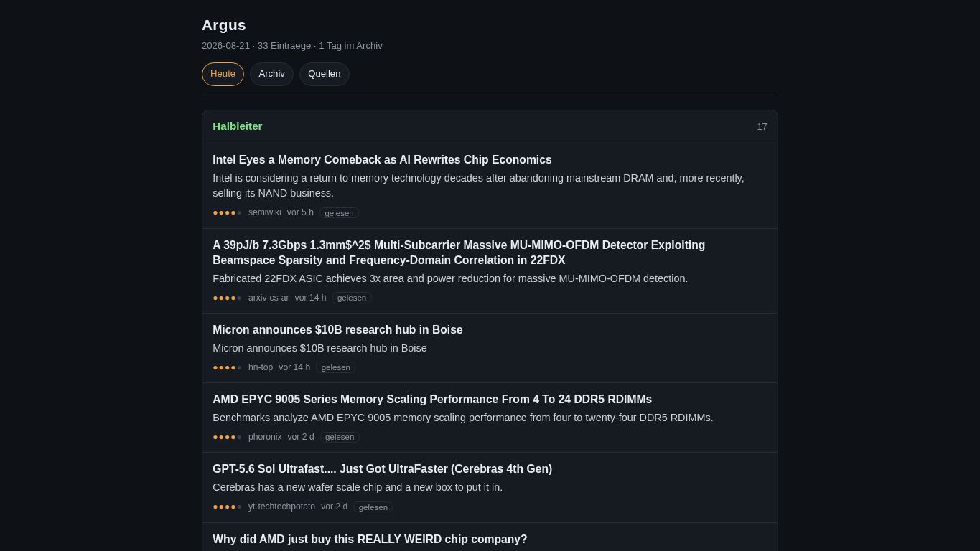
Task: Click rating dots on arxiv-cs-ar entry
Action: click(x=227, y=298)
